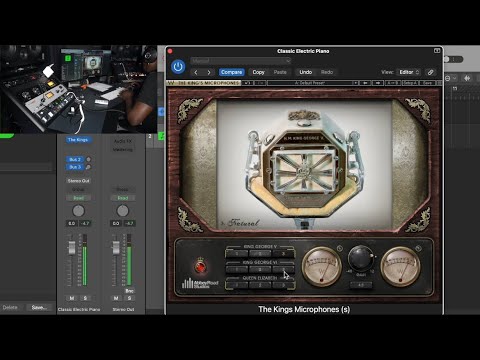
Task: Open Read automation menu on Stereo Out
Action: (x=122, y=198)
